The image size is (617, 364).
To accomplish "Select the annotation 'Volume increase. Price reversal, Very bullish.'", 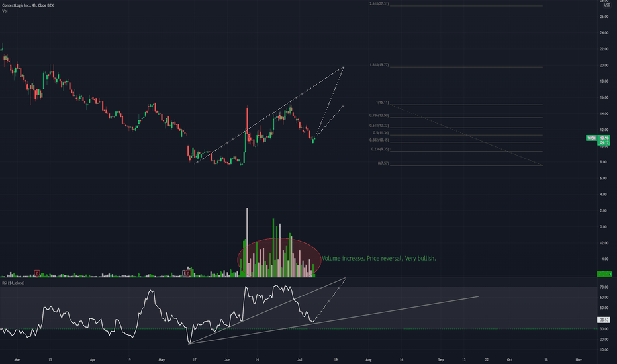I will coord(379,259).
